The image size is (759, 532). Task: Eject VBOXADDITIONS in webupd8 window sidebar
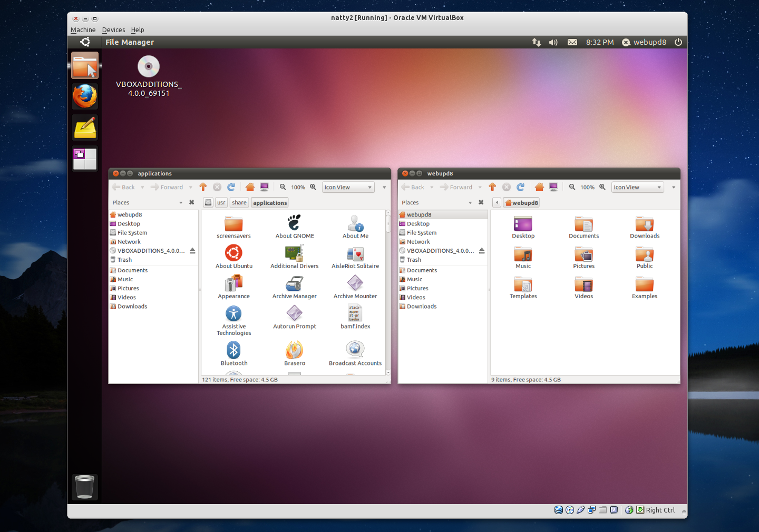(x=482, y=251)
